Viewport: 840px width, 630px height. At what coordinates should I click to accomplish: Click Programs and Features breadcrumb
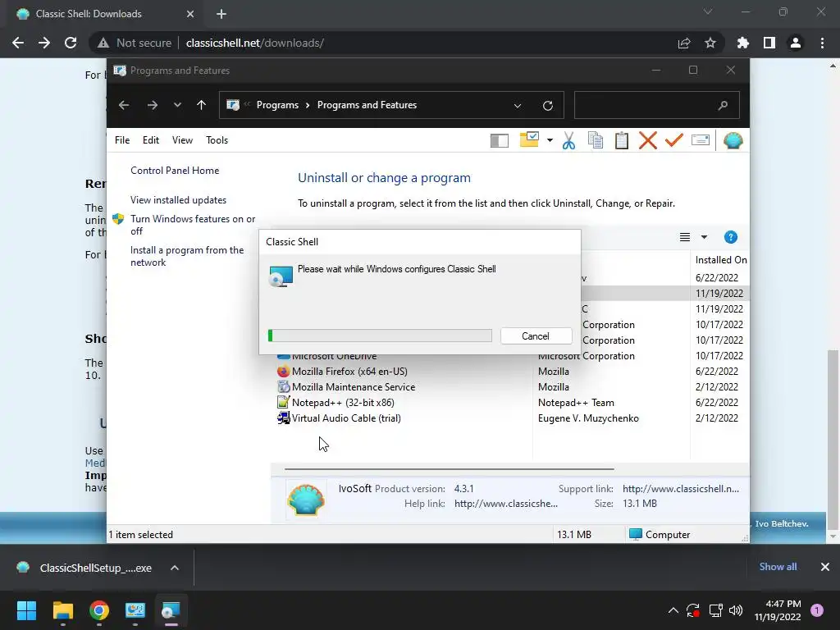pos(367,105)
